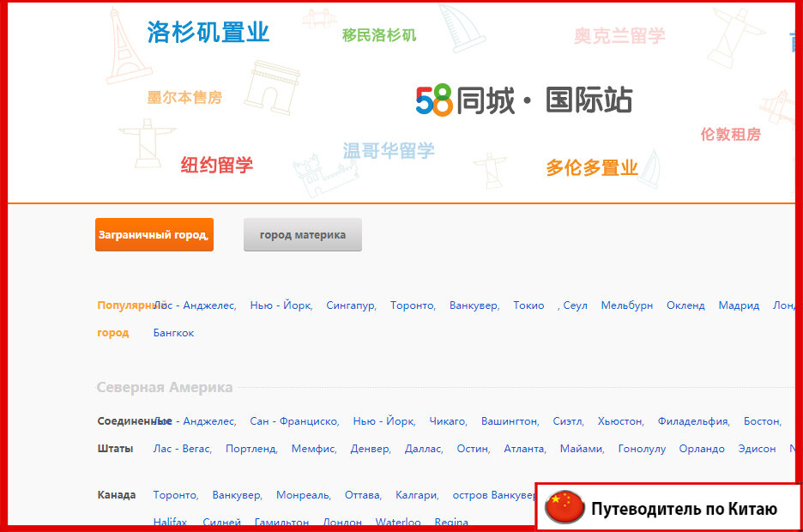The image size is (803, 532).
Task: Click the Канада row label
Action: [117, 495]
